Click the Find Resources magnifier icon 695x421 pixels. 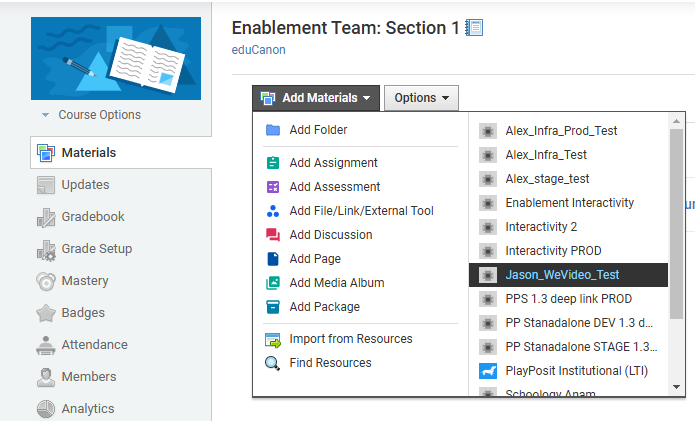point(272,363)
